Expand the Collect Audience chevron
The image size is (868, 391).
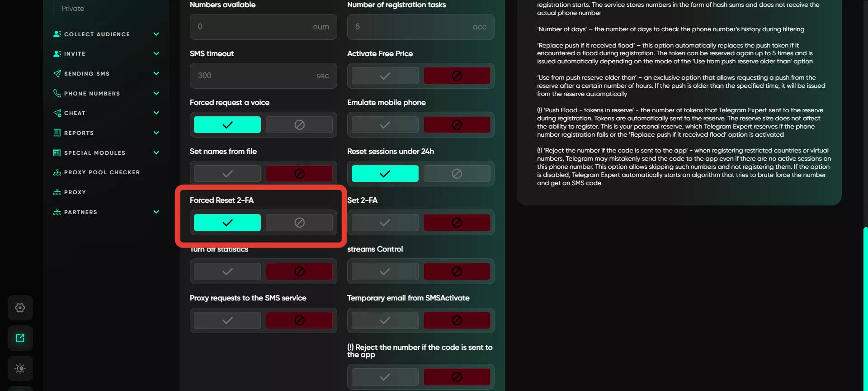coord(156,34)
